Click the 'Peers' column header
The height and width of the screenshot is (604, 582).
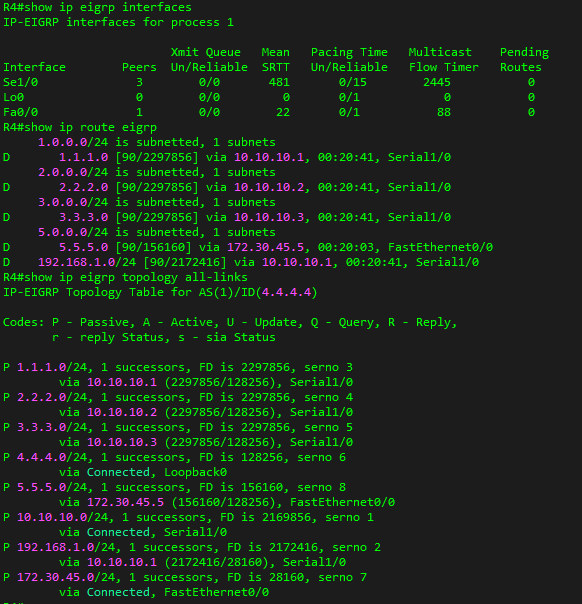pyautogui.click(x=139, y=67)
